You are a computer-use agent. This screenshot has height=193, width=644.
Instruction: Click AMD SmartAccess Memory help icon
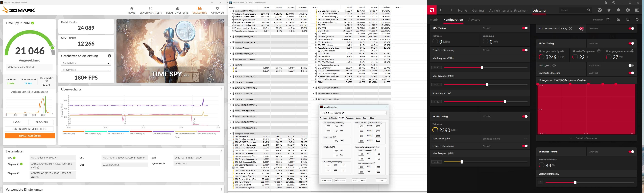tap(570, 28)
